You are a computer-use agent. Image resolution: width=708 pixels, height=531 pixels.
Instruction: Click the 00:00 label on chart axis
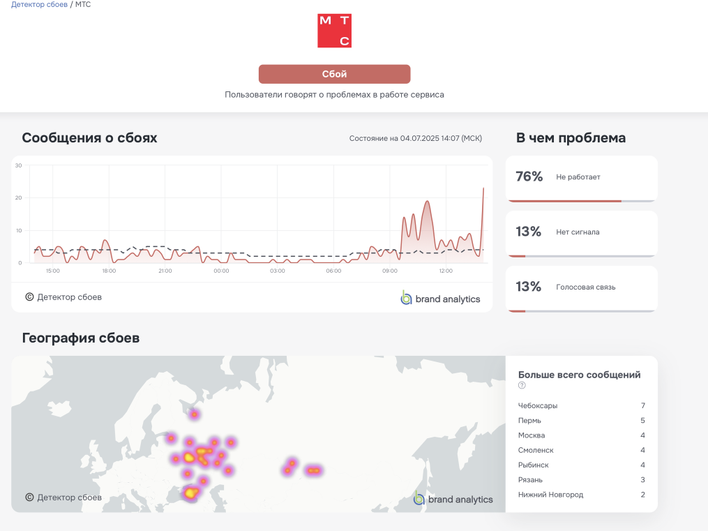point(221,271)
